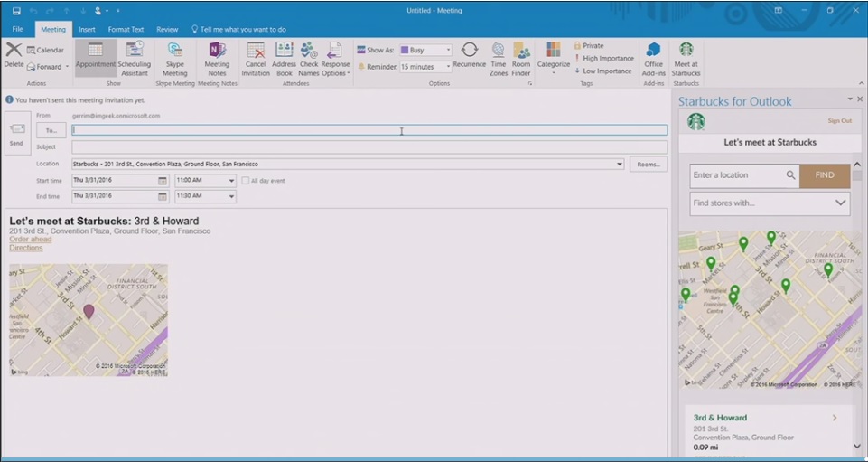Viewport: 868px width, 462px height.
Task: Sign Out of the Starbucks add-in
Action: point(839,121)
